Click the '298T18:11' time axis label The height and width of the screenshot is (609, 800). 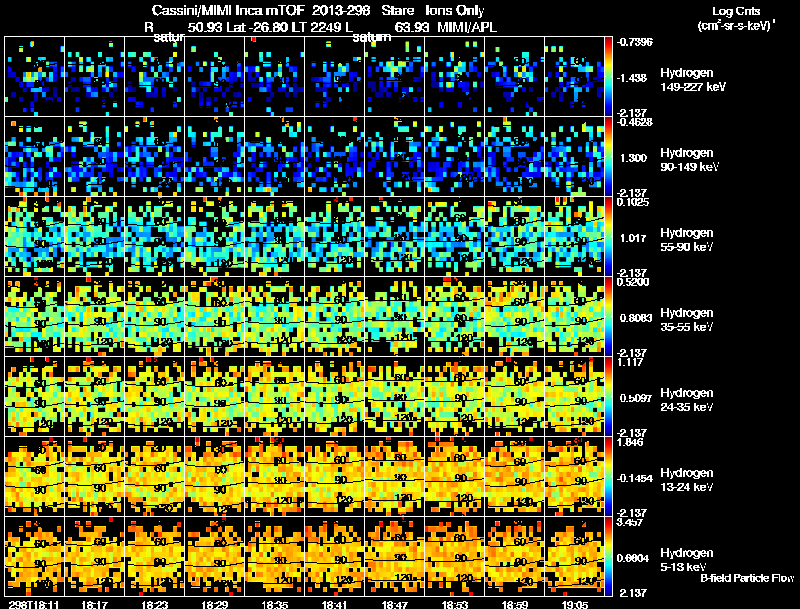(34, 604)
